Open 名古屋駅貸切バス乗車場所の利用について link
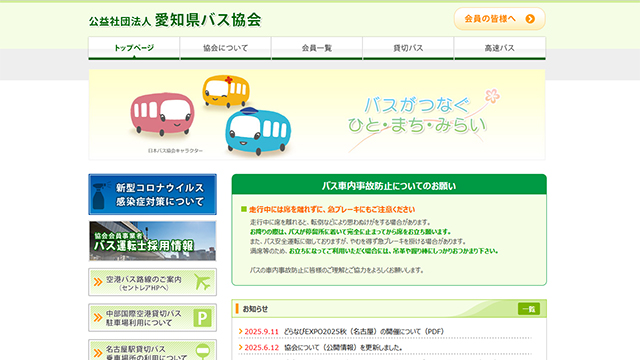Image resolution: width=640 pixels, height=360 pixels. tap(153, 350)
